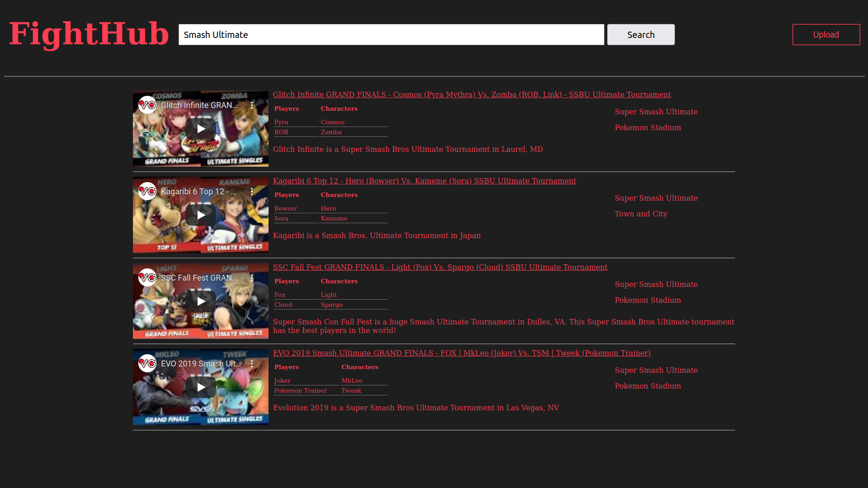Click the Upload button
The width and height of the screenshot is (868, 488).
click(x=826, y=35)
